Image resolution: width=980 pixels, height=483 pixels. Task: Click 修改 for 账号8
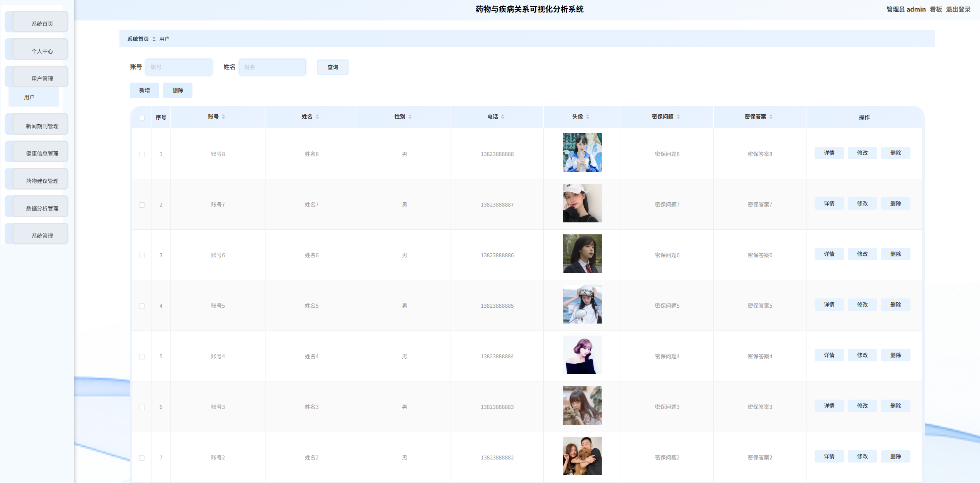(x=863, y=153)
